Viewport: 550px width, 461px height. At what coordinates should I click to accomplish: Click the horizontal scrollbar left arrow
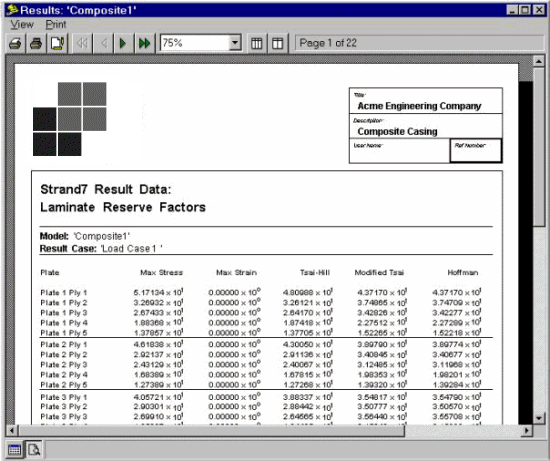(x=12, y=430)
